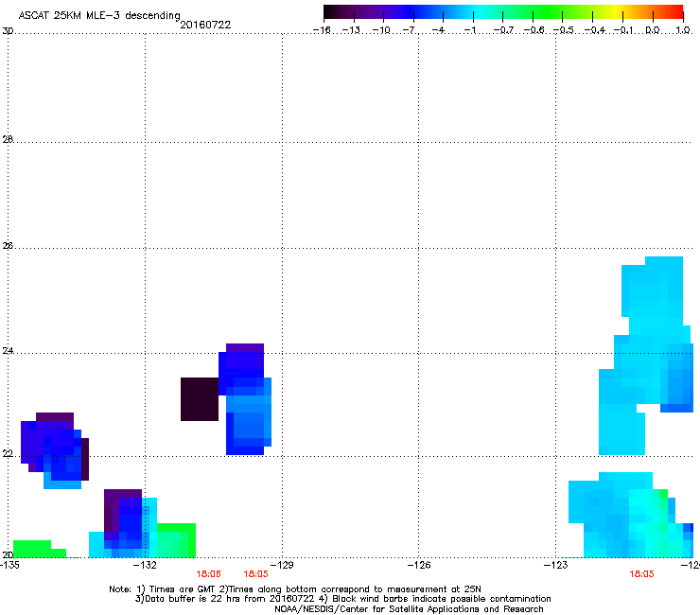700x615 pixels.
Task: Click the title "ASCAT 25KM MLE-3 descending"
Action: coord(99,15)
